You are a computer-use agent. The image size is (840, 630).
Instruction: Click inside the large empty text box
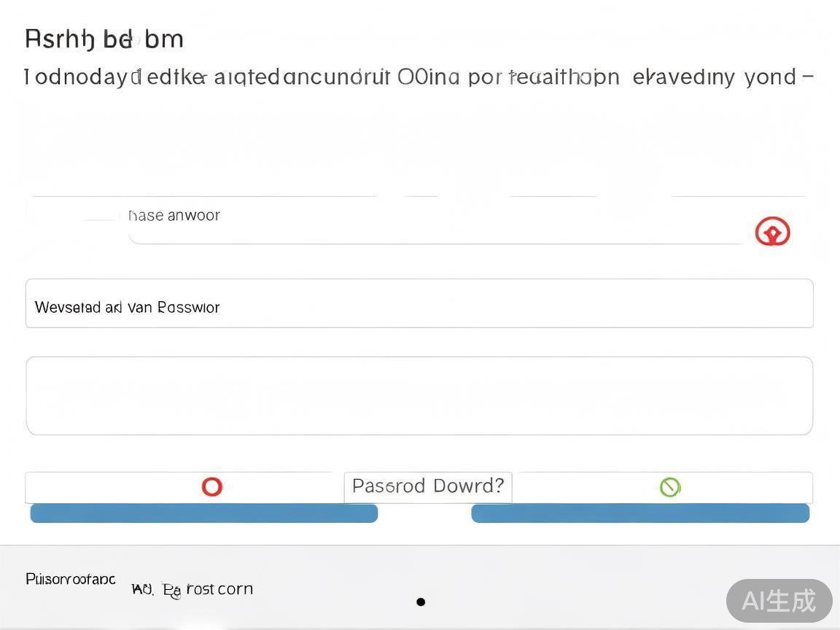419,396
